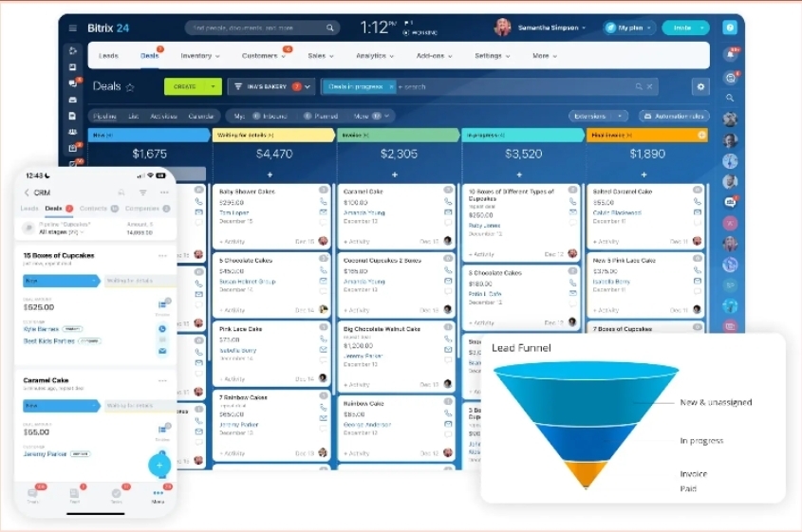Click the help question mark icon
This screenshot has height=532, width=802.
[x=729, y=28]
